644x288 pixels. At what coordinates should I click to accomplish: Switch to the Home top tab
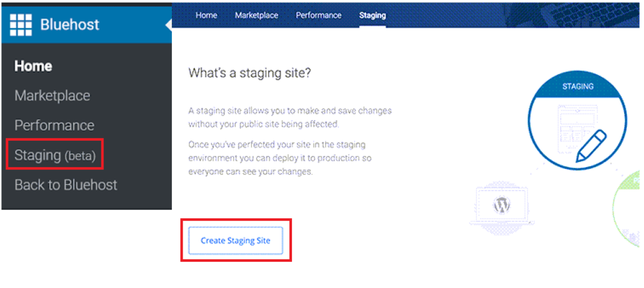(x=206, y=15)
